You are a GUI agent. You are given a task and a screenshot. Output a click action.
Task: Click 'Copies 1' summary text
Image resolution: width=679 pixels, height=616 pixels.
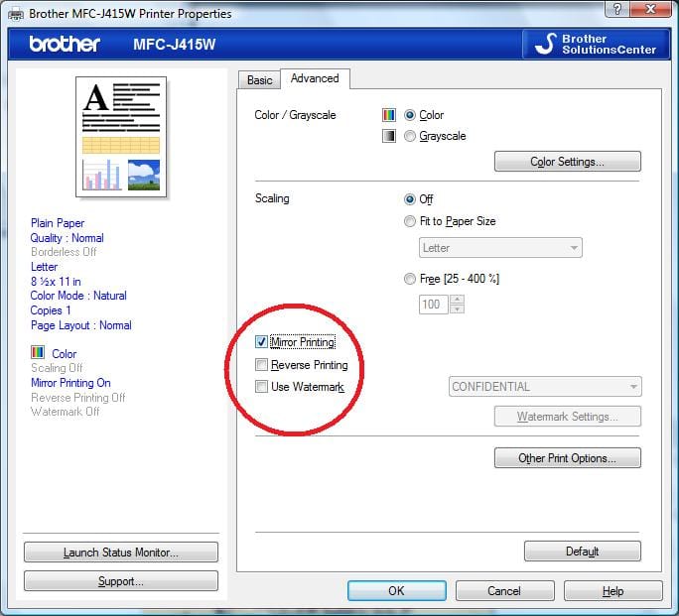[51, 310]
